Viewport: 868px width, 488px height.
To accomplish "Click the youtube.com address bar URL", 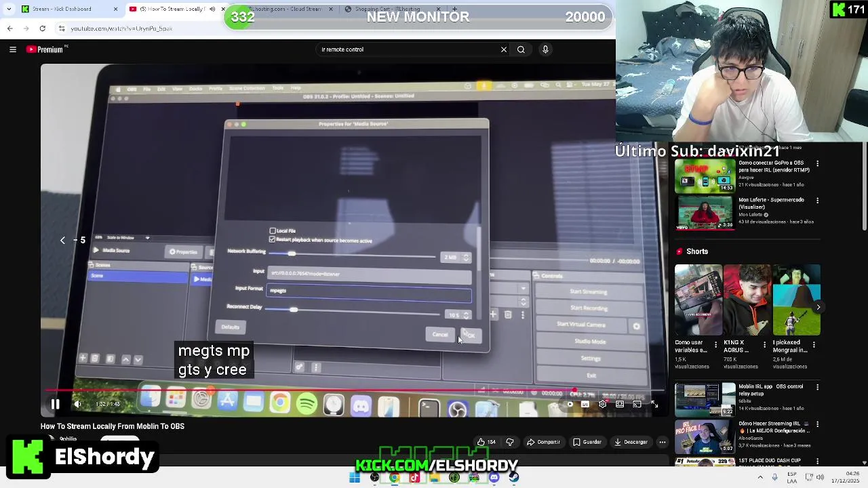I will pos(122,28).
